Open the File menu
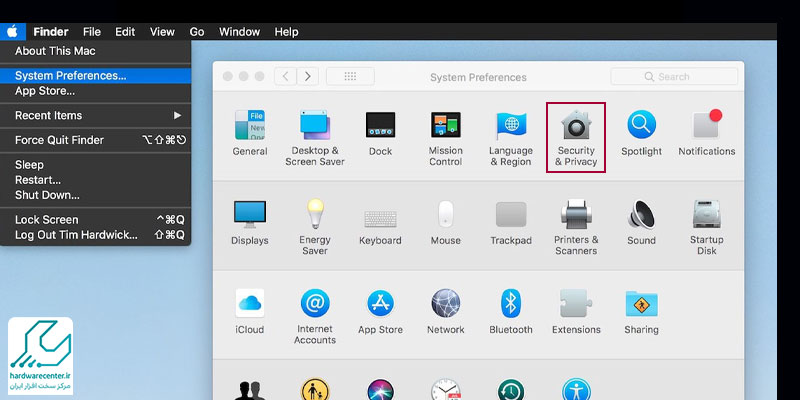Screen dimensions: 800x400 pos(92,32)
